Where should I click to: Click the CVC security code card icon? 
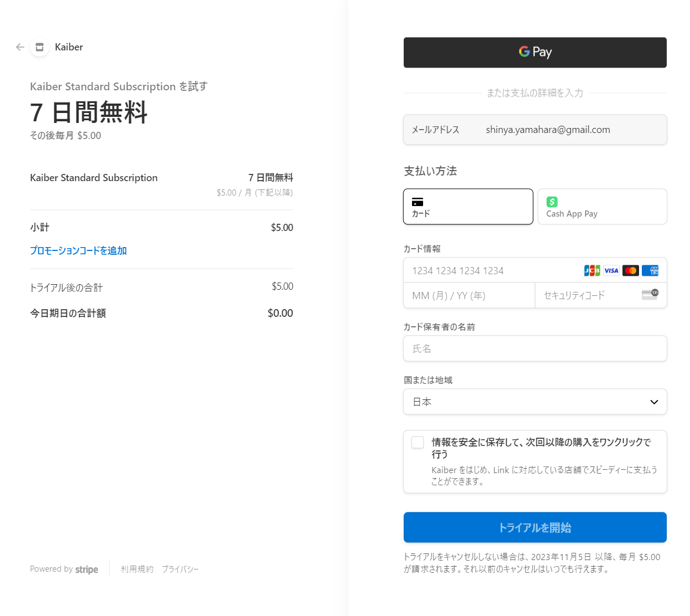pos(650,294)
